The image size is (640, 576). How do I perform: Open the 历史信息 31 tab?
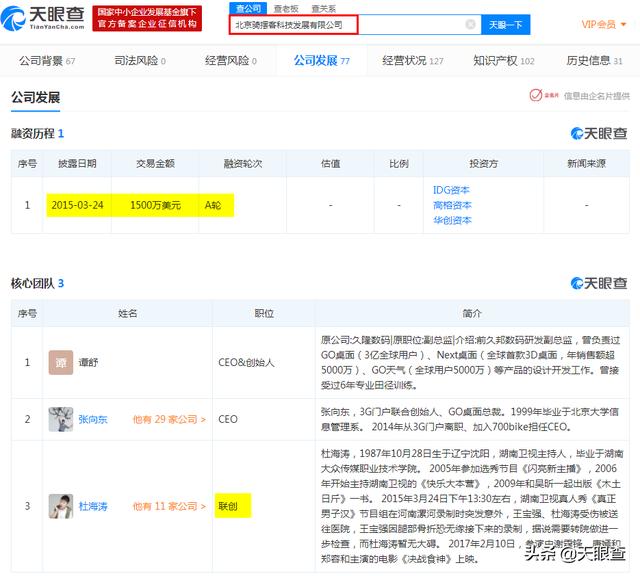click(594, 61)
